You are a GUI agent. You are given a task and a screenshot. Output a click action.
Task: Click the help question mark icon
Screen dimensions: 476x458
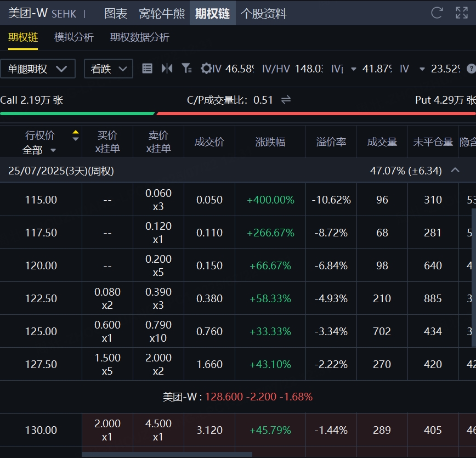click(471, 69)
